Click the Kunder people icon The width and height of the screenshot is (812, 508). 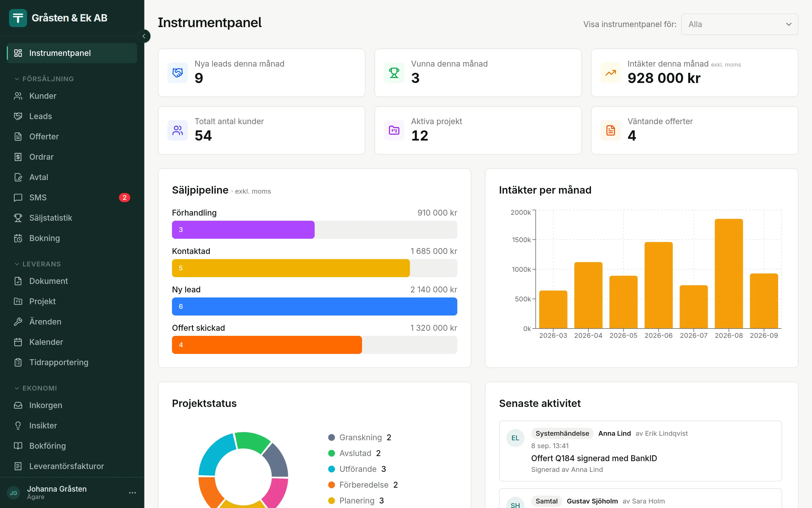18,96
